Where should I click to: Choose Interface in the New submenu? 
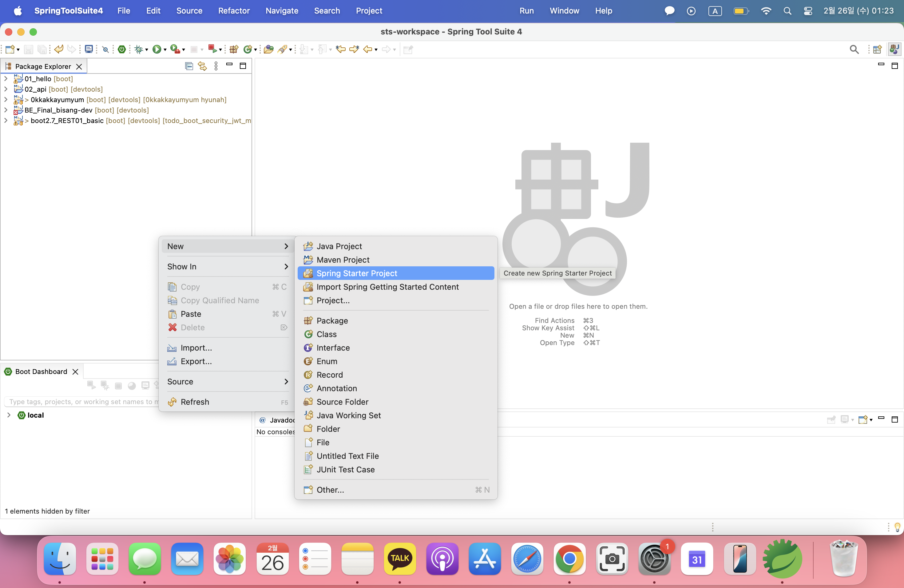[x=396, y=348]
